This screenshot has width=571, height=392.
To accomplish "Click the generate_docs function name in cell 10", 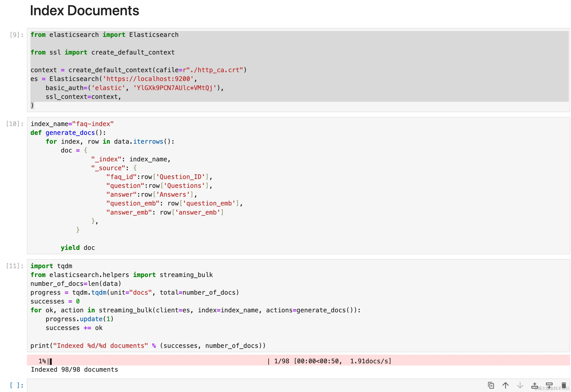I will pos(70,133).
